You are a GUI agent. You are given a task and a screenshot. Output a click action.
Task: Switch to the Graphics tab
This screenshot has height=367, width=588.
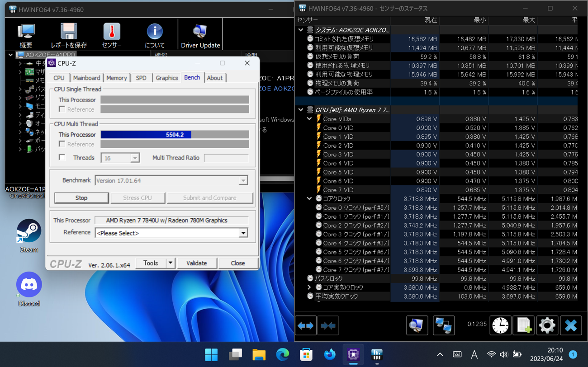point(166,78)
